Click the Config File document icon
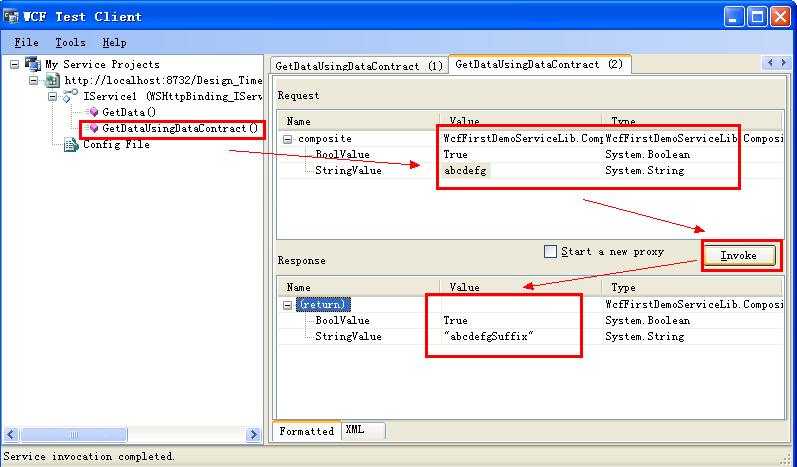This screenshot has width=797, height=467. pyautogui.click(x=70, y=144)
